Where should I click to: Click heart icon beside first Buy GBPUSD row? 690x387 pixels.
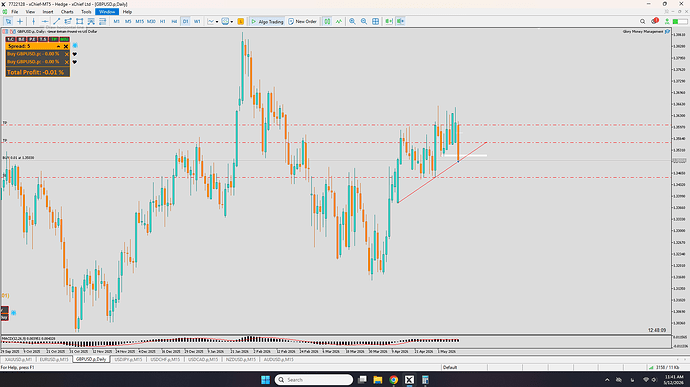tap(74, 54)
